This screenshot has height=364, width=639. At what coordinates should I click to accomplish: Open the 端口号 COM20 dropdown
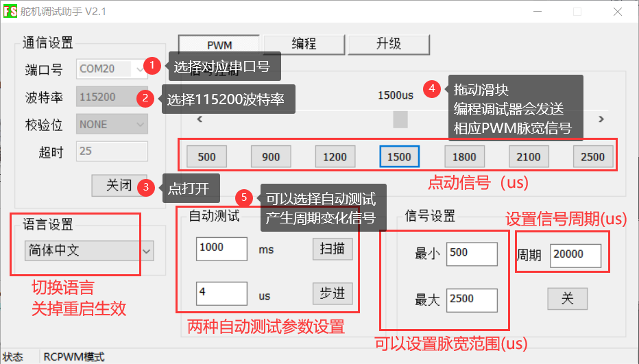pyautogui.click(x=112, y=69)
